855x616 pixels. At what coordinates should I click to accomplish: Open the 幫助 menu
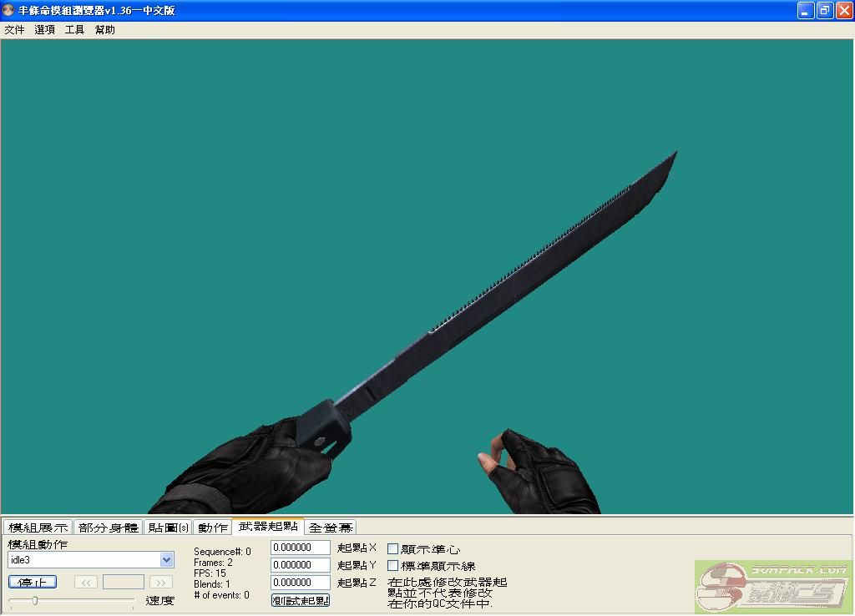click(x=105, y=30)
